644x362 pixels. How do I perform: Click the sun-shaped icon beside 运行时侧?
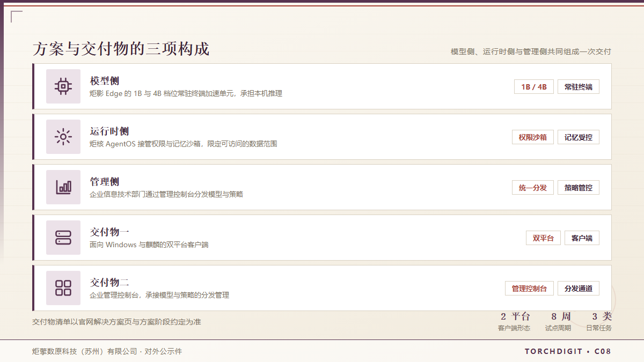point(63,137)
